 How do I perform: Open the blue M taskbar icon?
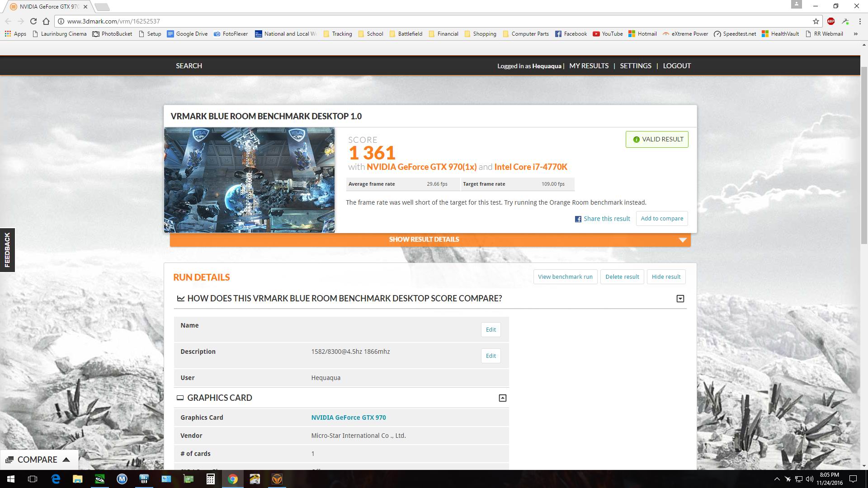(122, 479)
